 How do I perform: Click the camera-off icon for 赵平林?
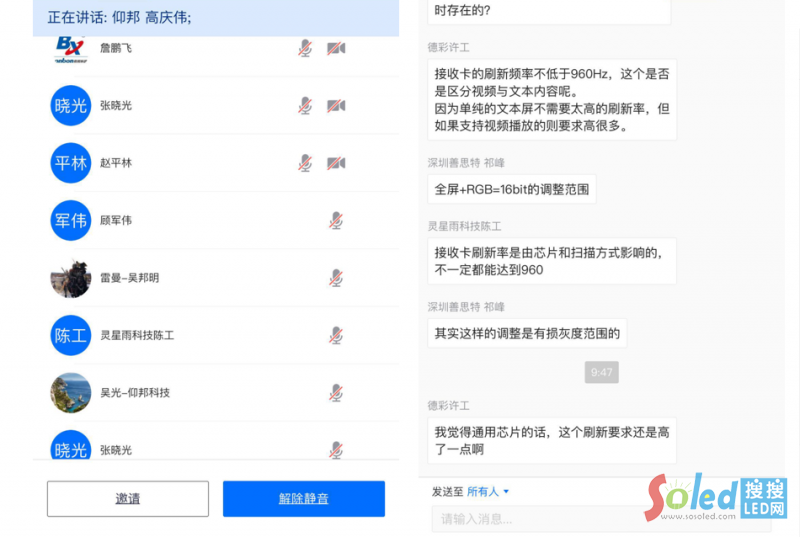tap(336, 163)
